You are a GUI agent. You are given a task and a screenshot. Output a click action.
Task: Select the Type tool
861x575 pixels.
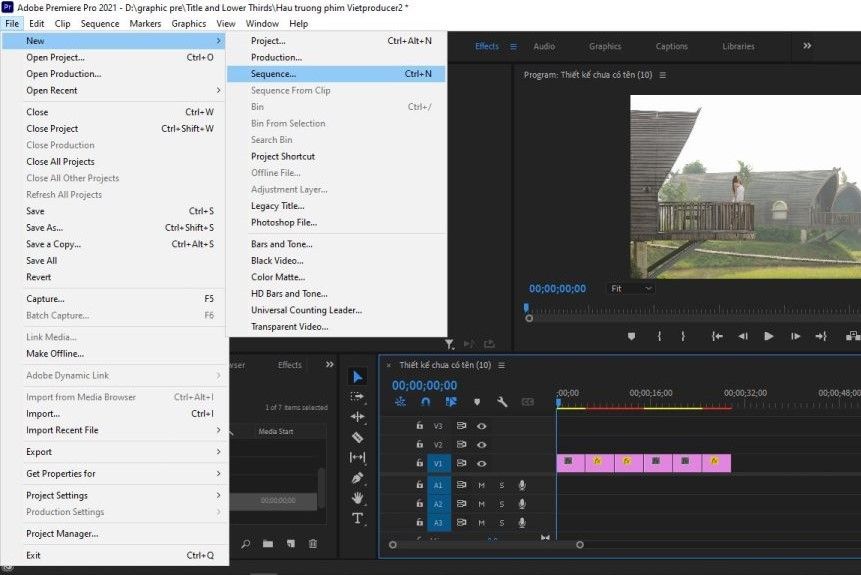[358, 518]
